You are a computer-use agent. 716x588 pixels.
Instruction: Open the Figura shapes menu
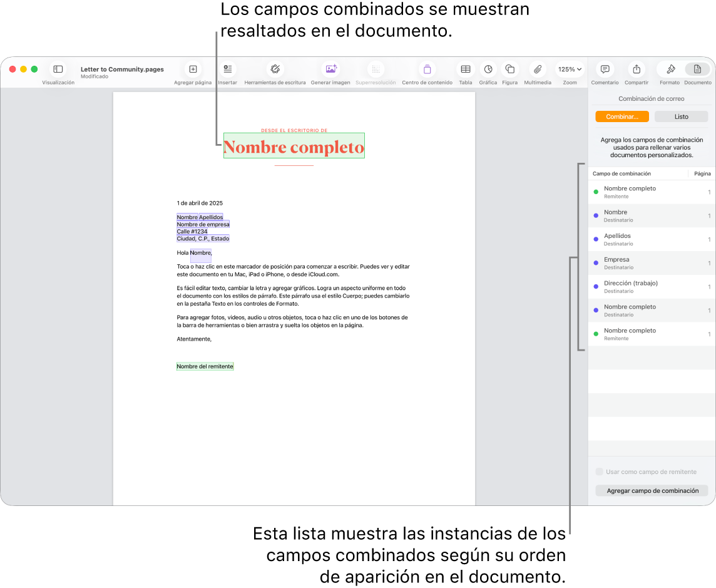509,70
